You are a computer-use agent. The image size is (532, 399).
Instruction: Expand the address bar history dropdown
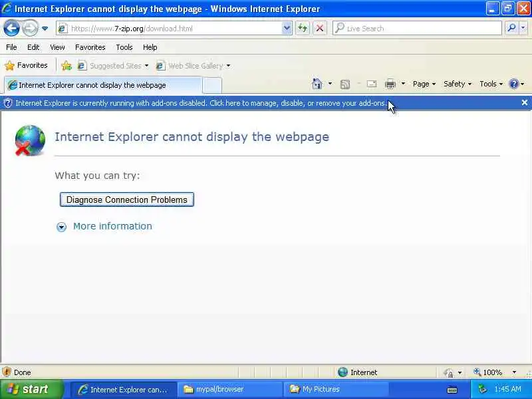click(x=287, y=29)
